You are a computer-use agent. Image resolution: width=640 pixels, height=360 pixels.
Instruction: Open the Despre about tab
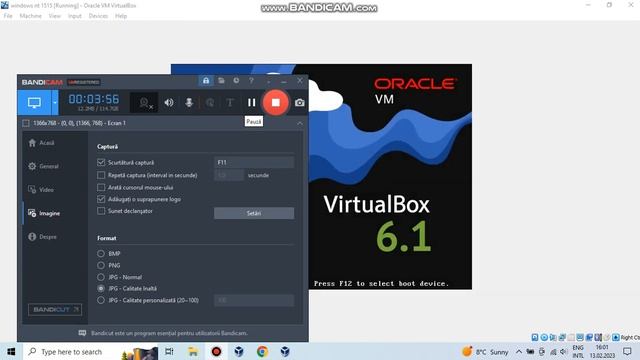pyautogui.click(x=43, y=237)
